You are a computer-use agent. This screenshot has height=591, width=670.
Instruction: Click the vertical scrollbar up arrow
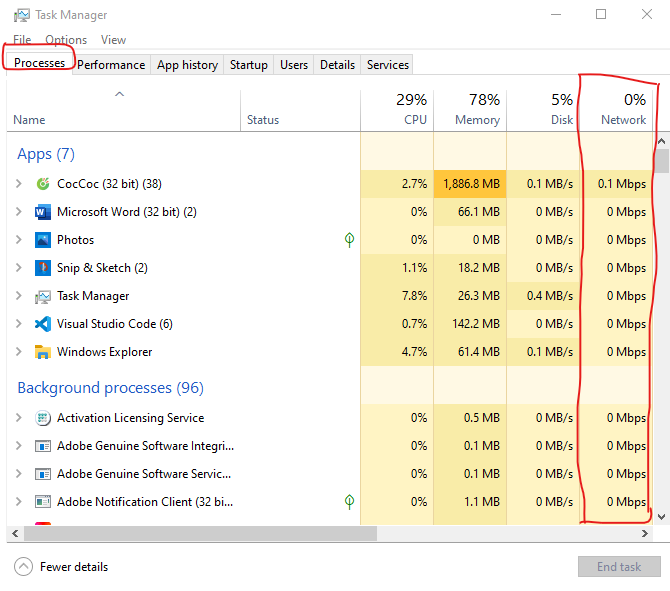pyautogui.click(x=661, y=141)
